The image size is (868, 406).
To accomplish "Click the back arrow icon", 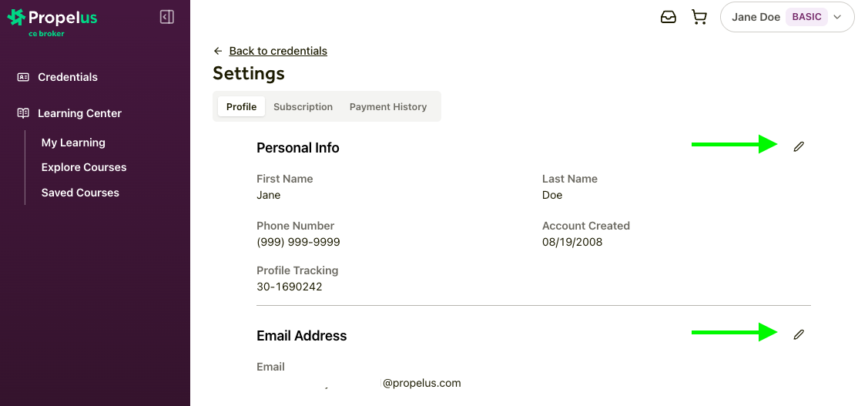I will (x=218, y=51).
